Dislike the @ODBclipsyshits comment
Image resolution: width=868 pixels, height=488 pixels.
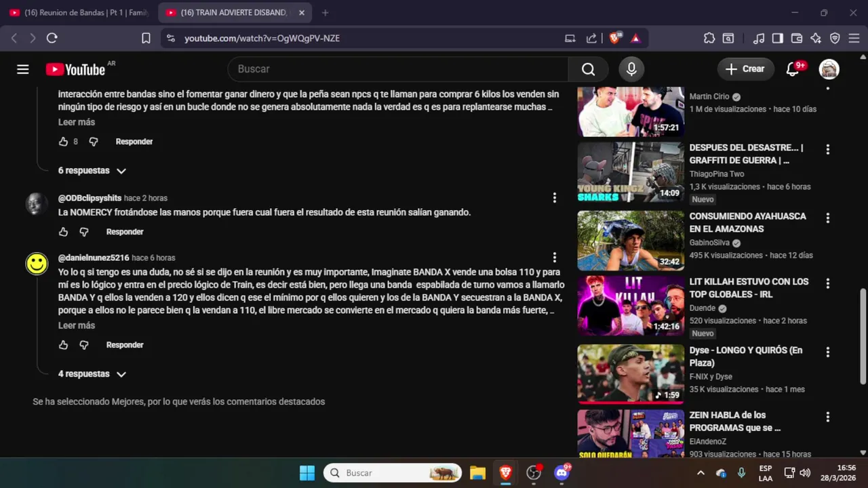[x=84, y=232]
